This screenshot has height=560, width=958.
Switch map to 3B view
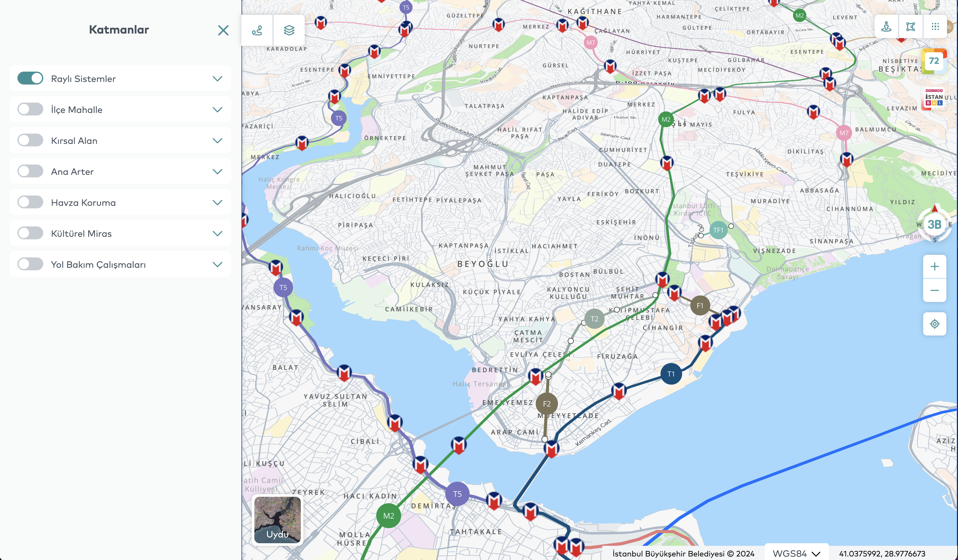tap(934, 225)
